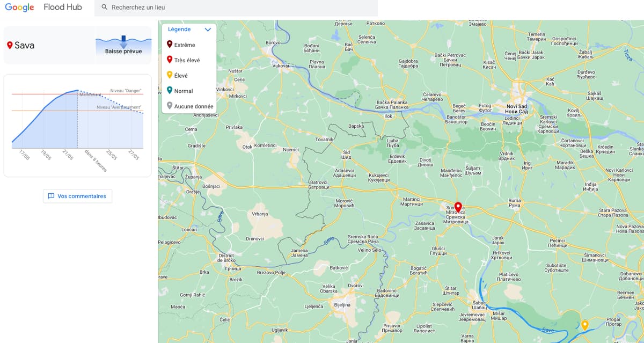Select the Normal legend marker icon
The width and height of the screenshot is (644, 343).
tap(169, 90)
